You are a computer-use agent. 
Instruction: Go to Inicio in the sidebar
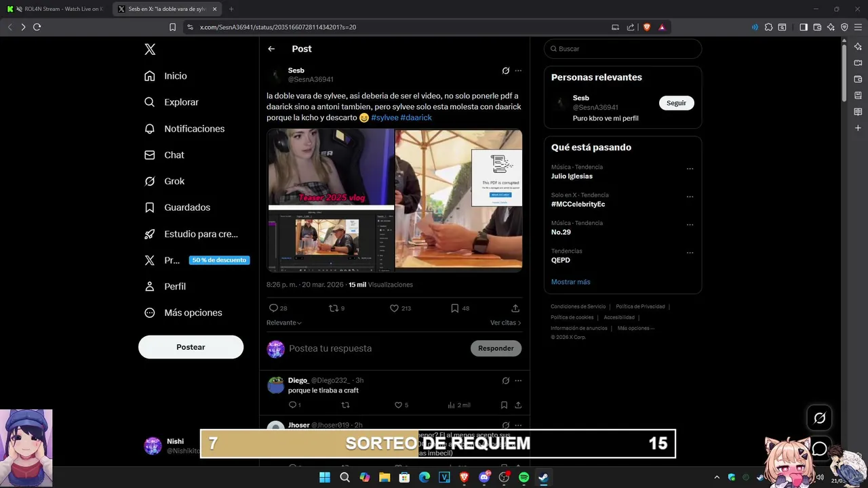165,76
